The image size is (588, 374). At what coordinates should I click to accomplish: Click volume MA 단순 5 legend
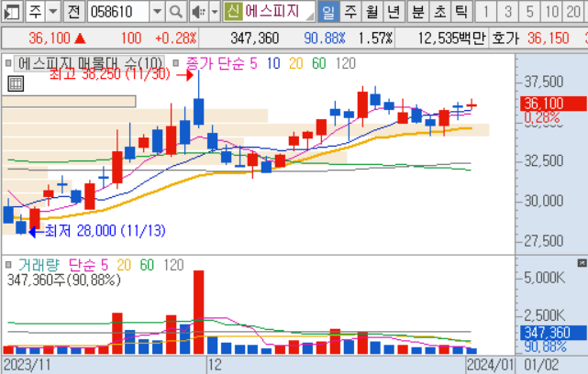[88, 265]
